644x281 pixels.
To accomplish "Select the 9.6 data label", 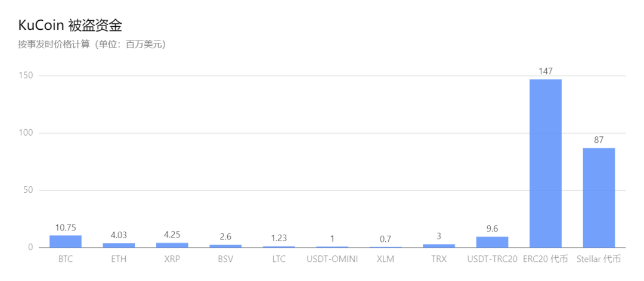I will click(x=492, y=229).
